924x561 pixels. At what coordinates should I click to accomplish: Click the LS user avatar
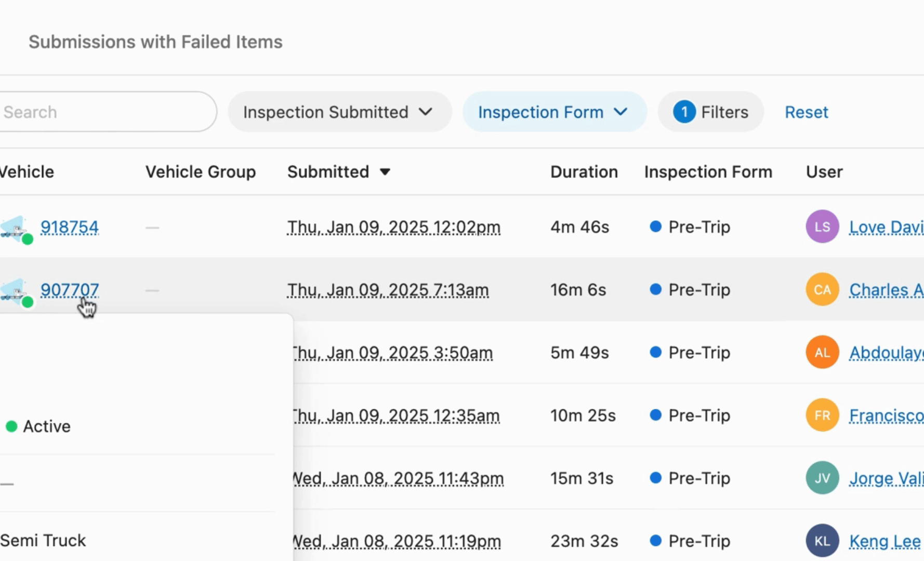(822, 227)
